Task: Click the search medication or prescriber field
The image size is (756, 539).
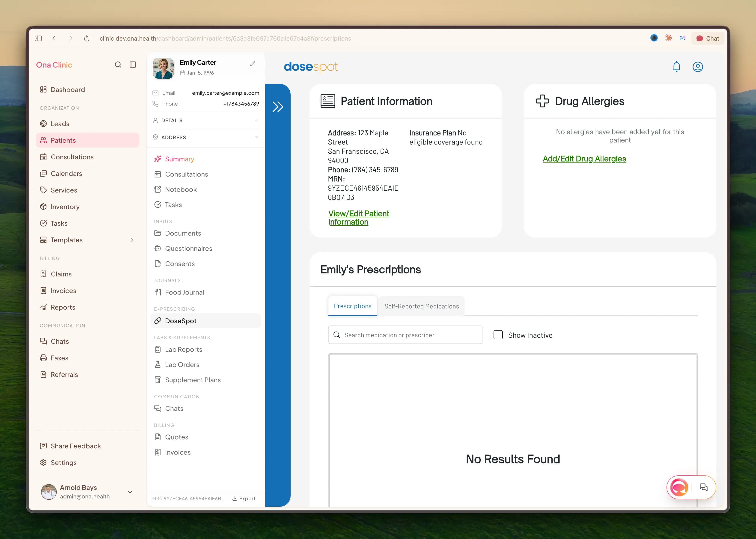Action: pos(405,335)
